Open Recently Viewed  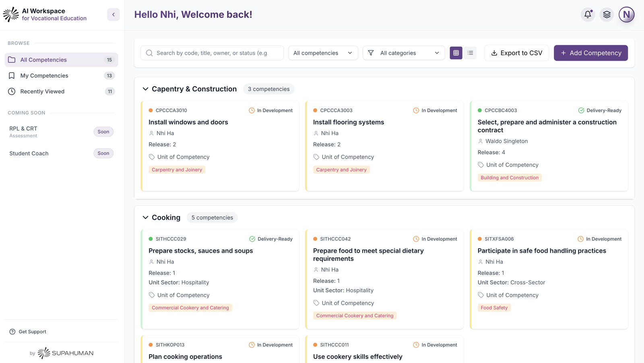point(61,91)
